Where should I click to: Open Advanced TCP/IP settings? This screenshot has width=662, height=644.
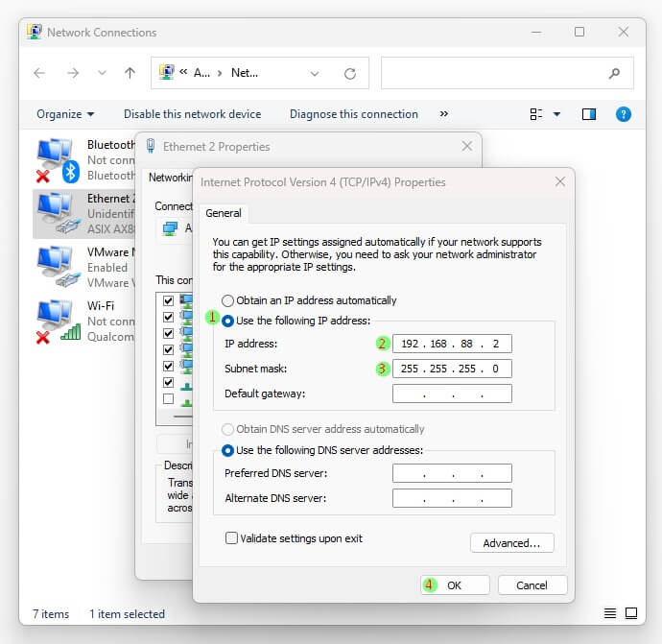pyautogui.click(x=511, y=543)
